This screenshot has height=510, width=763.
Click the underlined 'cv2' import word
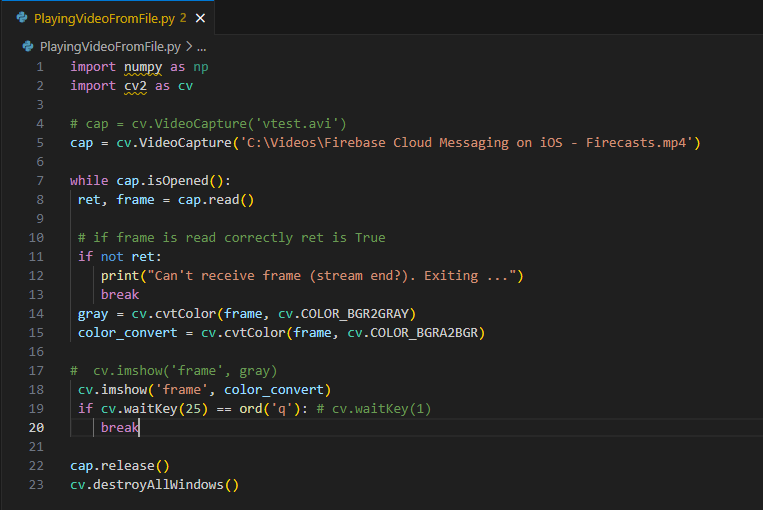click(x=135, y=86)
